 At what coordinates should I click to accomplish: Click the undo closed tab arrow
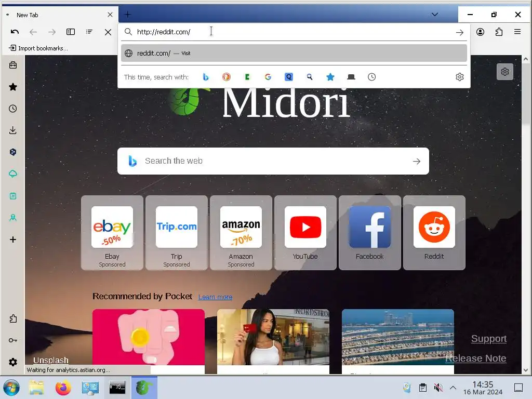(15, 32)
